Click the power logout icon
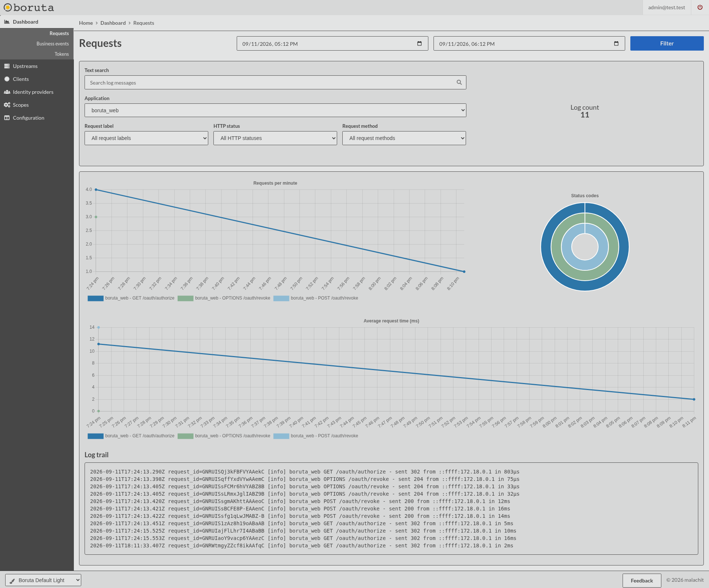 click(x=700, y=7)
